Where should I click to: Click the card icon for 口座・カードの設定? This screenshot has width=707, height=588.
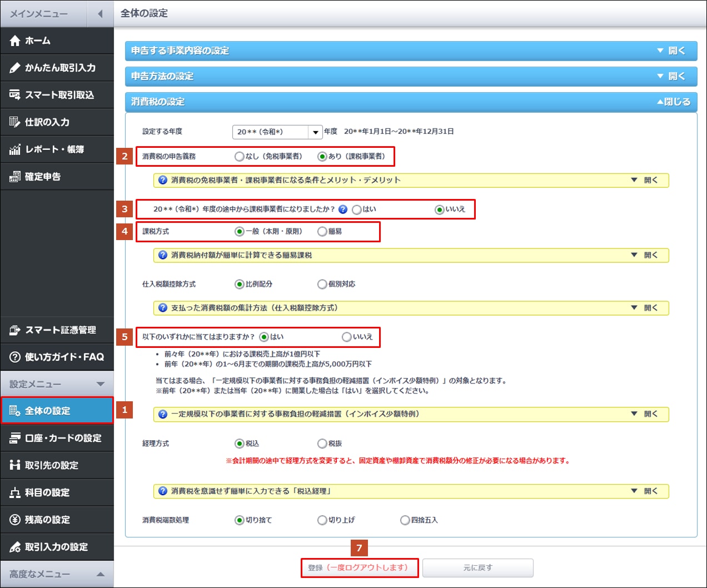tap(15, 438)
